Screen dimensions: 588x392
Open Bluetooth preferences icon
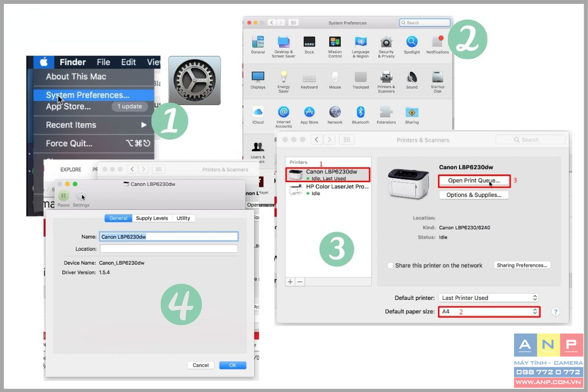pos(361,112)
